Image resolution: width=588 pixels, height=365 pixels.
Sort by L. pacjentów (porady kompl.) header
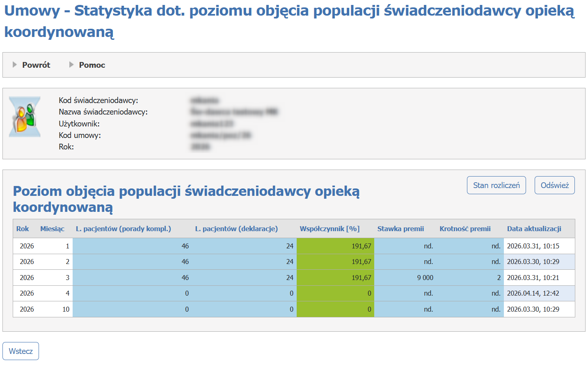tap(123, 229)
